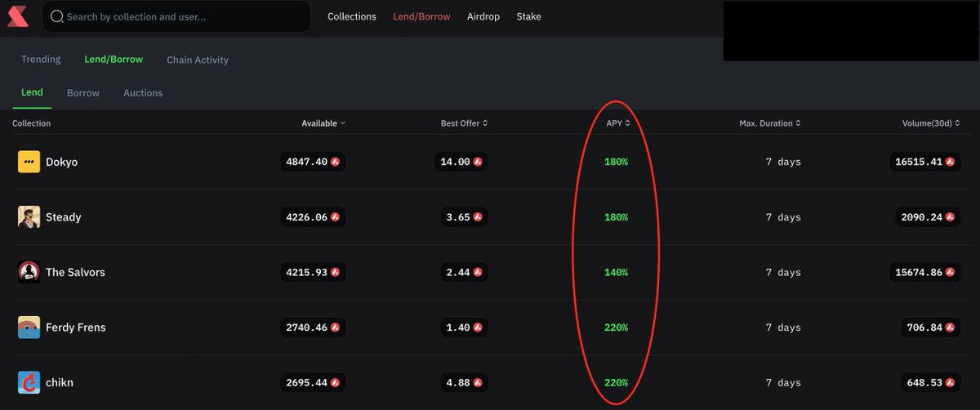Screen dimensions: 980x410
Task: Click the AVAX icon beside 2.44
Action: 478,272
